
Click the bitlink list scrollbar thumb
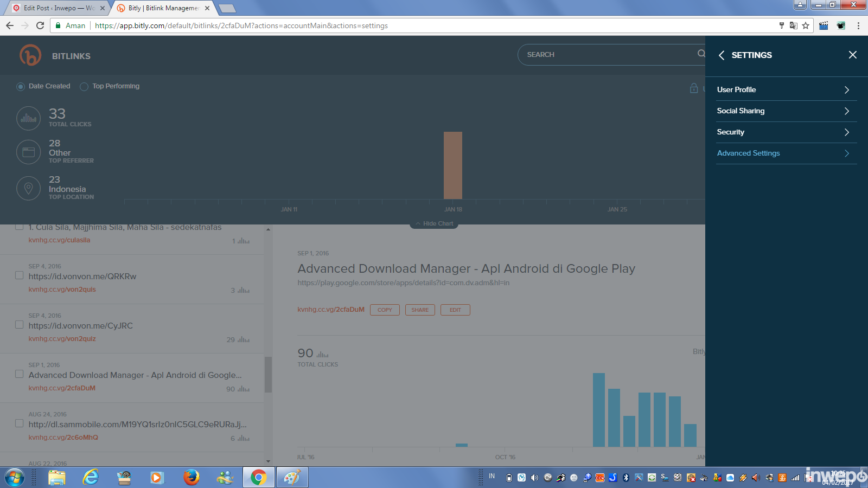pyautogui.click(x=268, y=374)
